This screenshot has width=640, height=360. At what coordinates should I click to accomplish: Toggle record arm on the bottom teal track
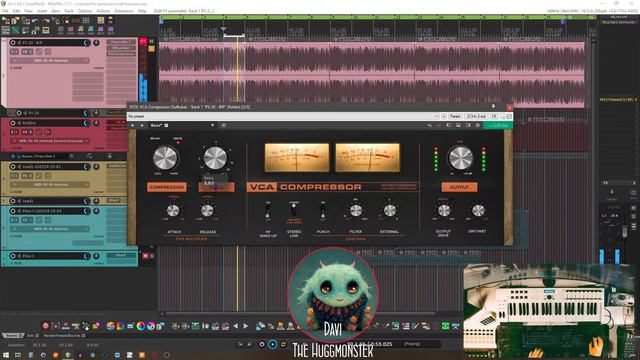coord(13,256)
